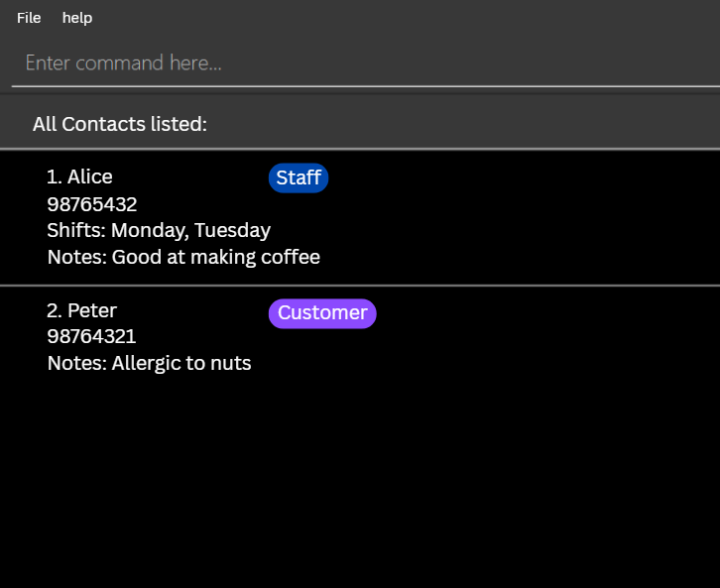Viewport: 720px width, 588px height.
Task: Click Alice's 'Shifts: Monday, Tuesday' line
Action: point(159,231)
